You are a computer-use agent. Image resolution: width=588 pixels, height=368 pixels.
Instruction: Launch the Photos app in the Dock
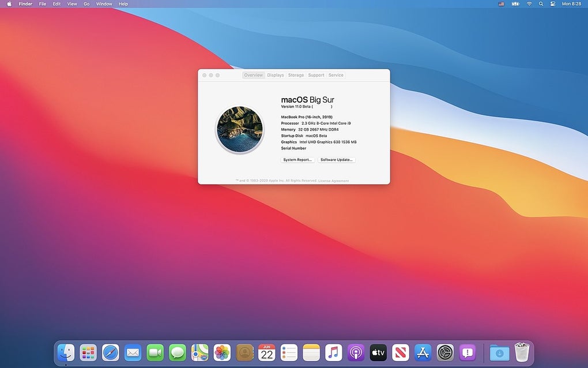[222, 352]
